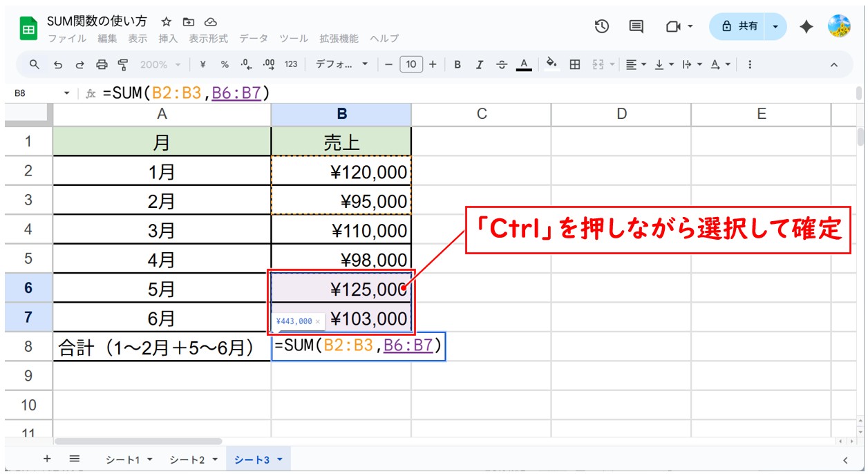Add a new sheet with plus button

47,459
